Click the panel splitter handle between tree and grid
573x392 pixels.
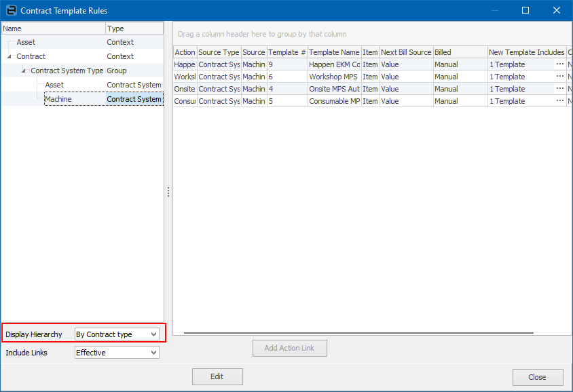(168, 193)
